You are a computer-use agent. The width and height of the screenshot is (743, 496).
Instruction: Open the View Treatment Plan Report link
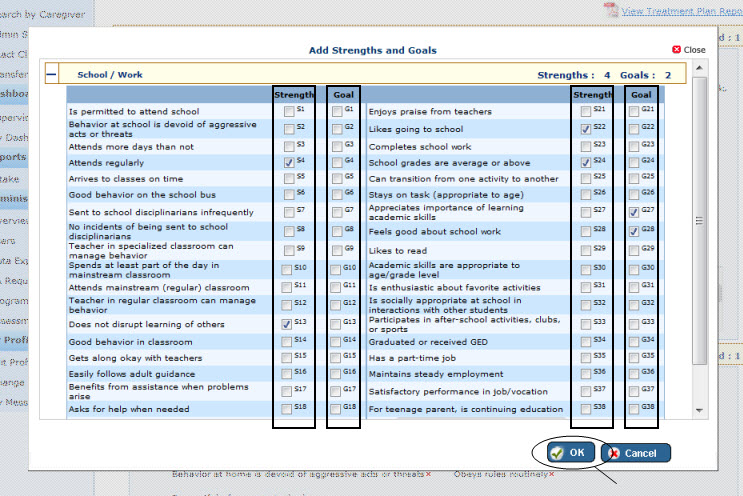click(682, 11)
